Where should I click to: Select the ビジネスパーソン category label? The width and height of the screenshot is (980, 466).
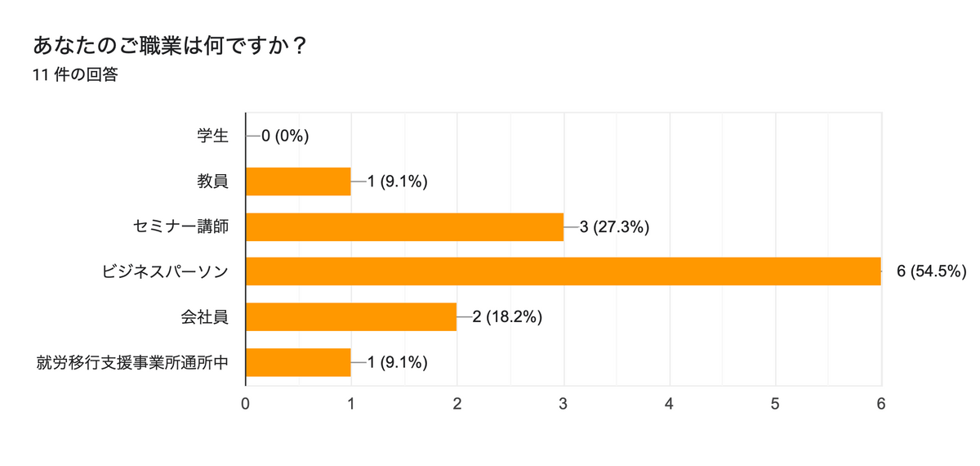(165, 271)
